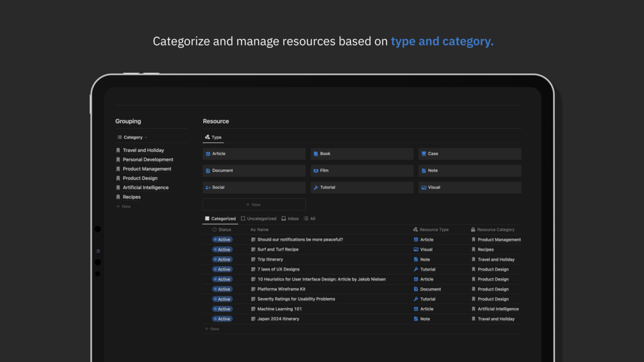The height and width of the screenshot is (362, 644).
Task: Click Note type of Japan 2024 Itinerary
Action: click(x=422, y=319)
